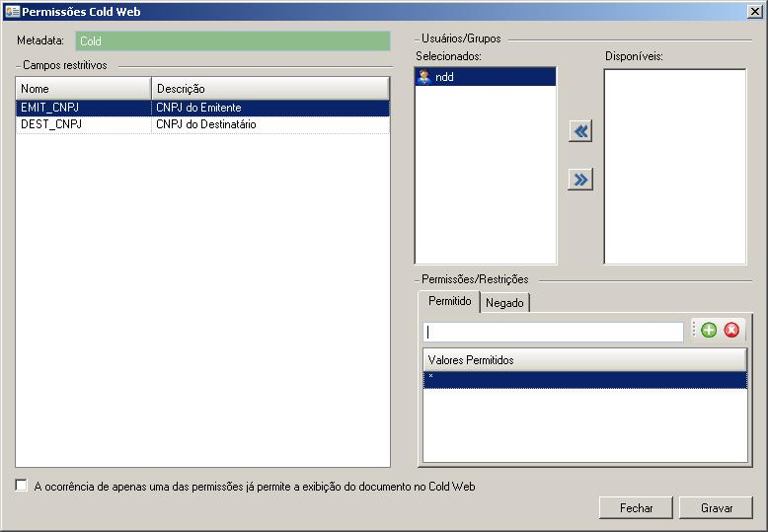Click the Descrição column header
The height and width of the screenshot is (532, 768).
point(269,89)
